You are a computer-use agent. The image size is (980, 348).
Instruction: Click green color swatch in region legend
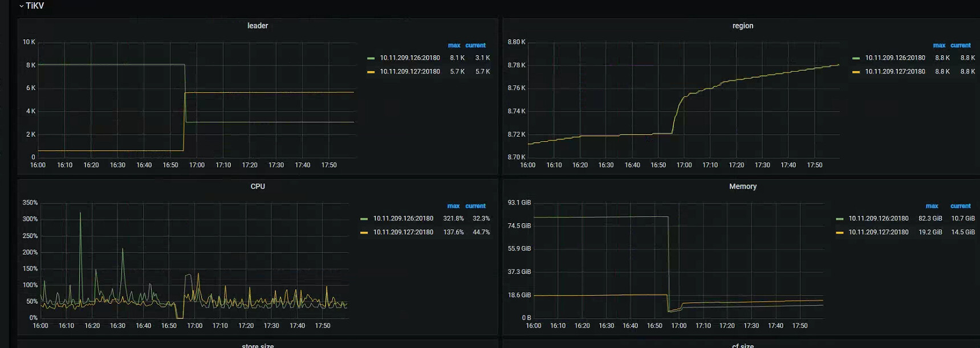(x=856, y=58)
